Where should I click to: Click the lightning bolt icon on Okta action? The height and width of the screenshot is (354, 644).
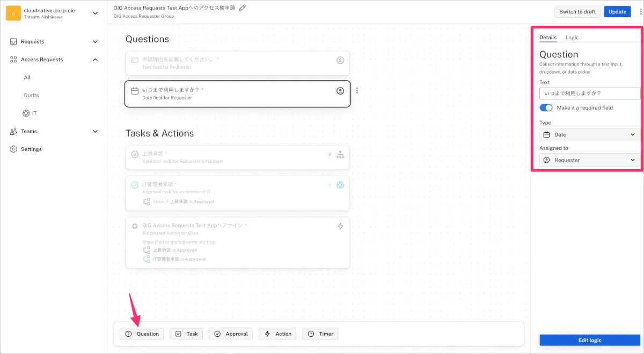(x=340, y=226)
